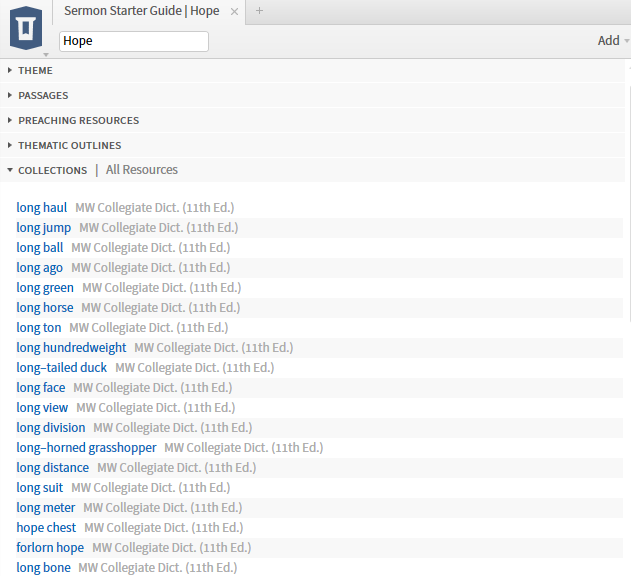The image size is (631, 576).
Task: Collapse the COLLECTIONS section
Action: click(52, 170)
